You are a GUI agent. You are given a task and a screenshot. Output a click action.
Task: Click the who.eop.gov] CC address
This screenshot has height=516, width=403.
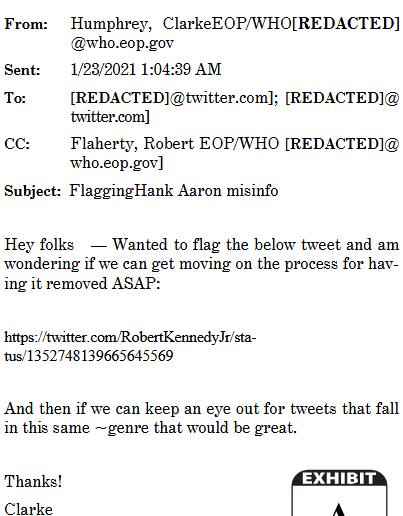117,163
